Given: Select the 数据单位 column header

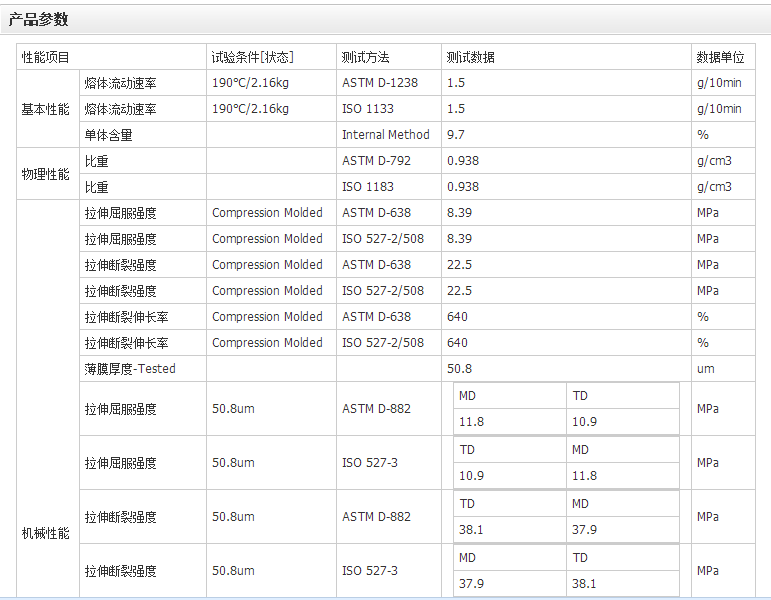Looking at the screenshot, I should coord(720,57).
